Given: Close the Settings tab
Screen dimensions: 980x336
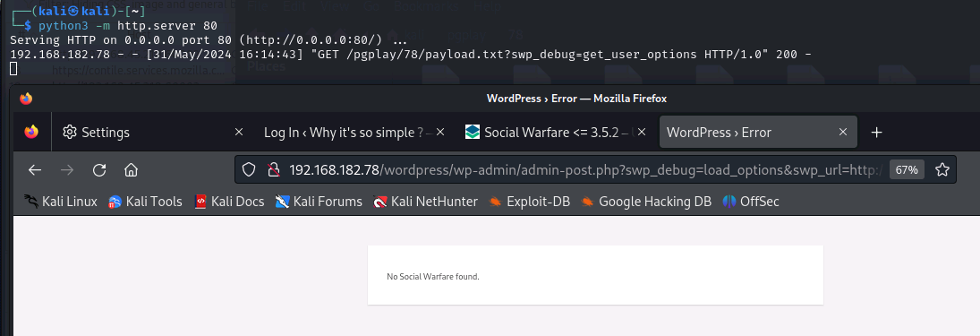Looking at the screenshot, I should (x=238, y=132).
